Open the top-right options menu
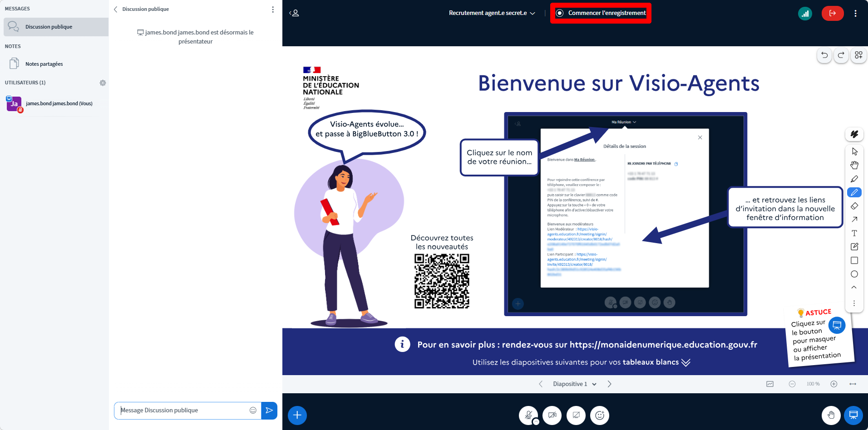This screenshot has height=430, width=868. click(x=855, y=13)
